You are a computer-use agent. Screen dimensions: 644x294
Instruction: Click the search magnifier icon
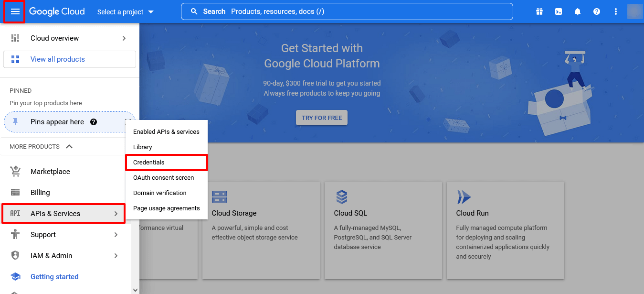194,11
